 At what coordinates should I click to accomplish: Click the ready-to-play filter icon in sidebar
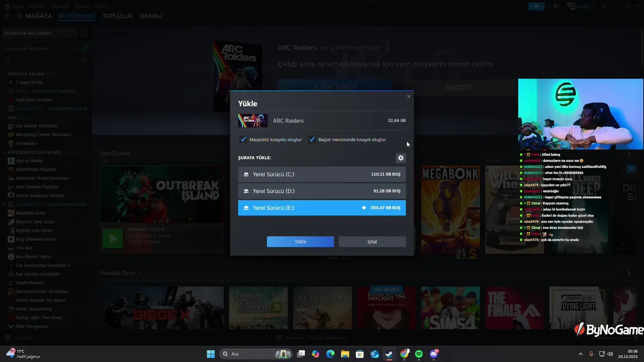tap(85, 48)
